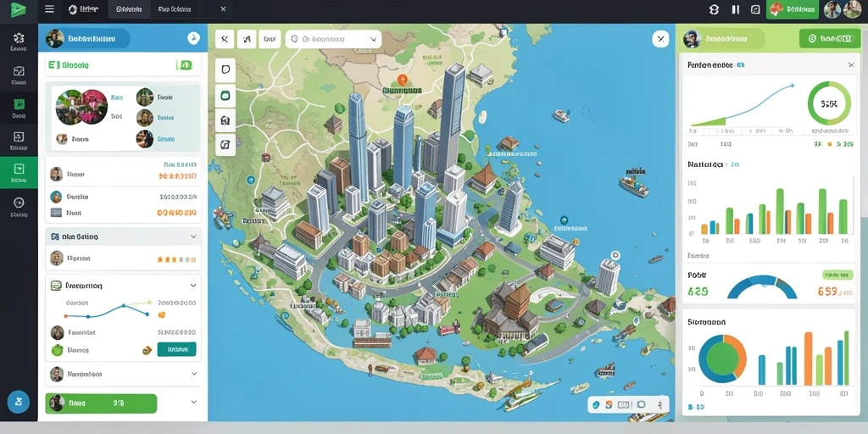Image resolution: width=868 pixels, height=434 pixels.
Task: Open the second sidebar item with square icon
Action: click(19, 75)
